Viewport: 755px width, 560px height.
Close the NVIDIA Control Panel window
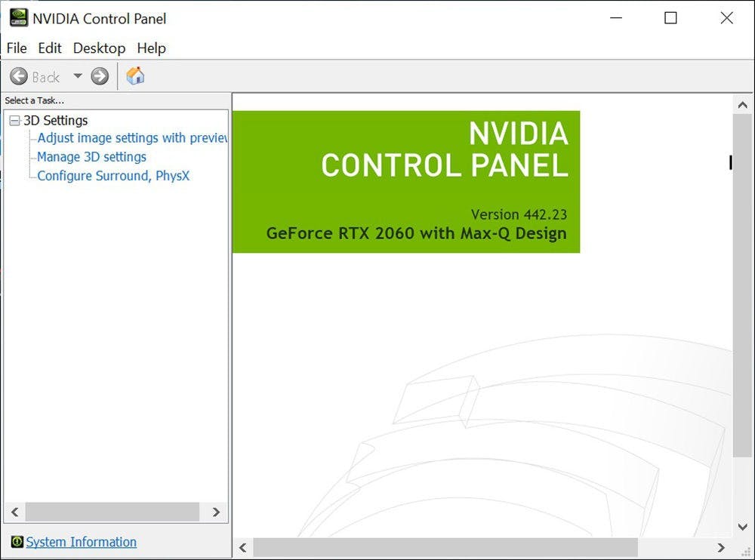726,18
